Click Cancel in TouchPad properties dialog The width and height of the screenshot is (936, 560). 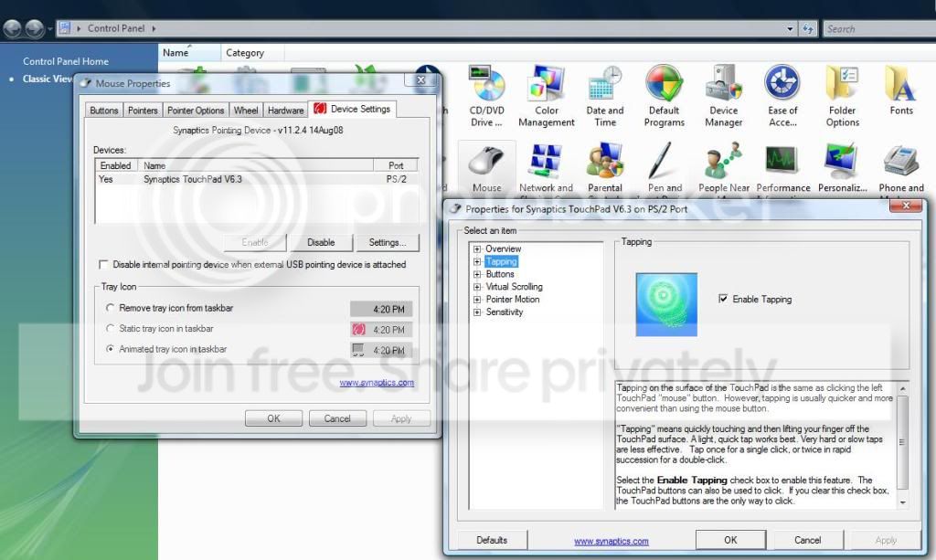[808, 540]
